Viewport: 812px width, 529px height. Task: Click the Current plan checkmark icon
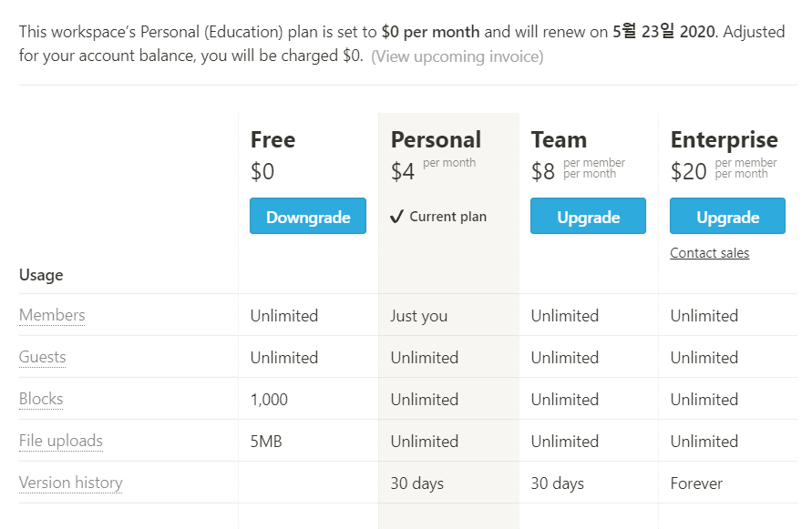[396, 217]
